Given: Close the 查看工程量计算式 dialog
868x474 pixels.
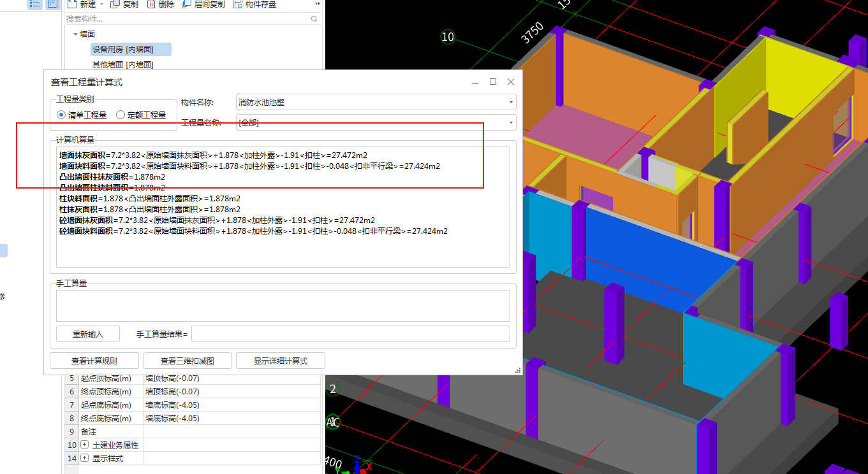Looking at the screenshot, I should pyautogui.click(x=510, y=82).
